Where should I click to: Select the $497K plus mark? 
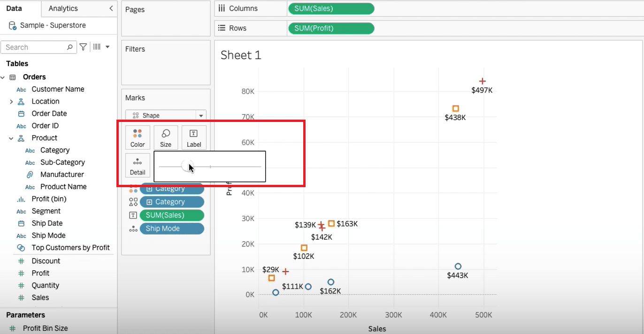pyautogui.click(x=482, y=81)
